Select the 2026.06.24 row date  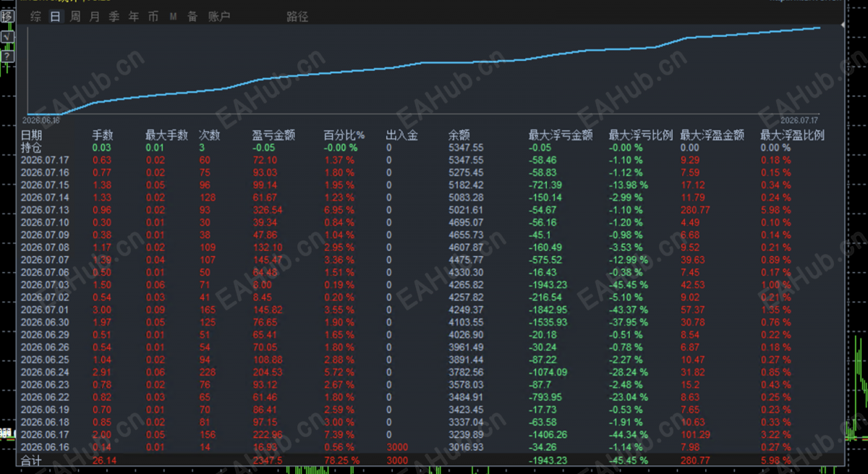45,372
